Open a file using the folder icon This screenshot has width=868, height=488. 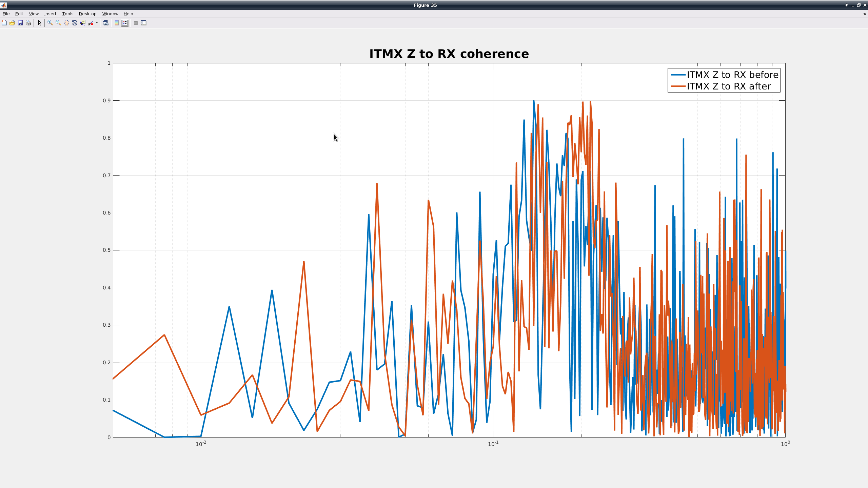tap(12, 23)
